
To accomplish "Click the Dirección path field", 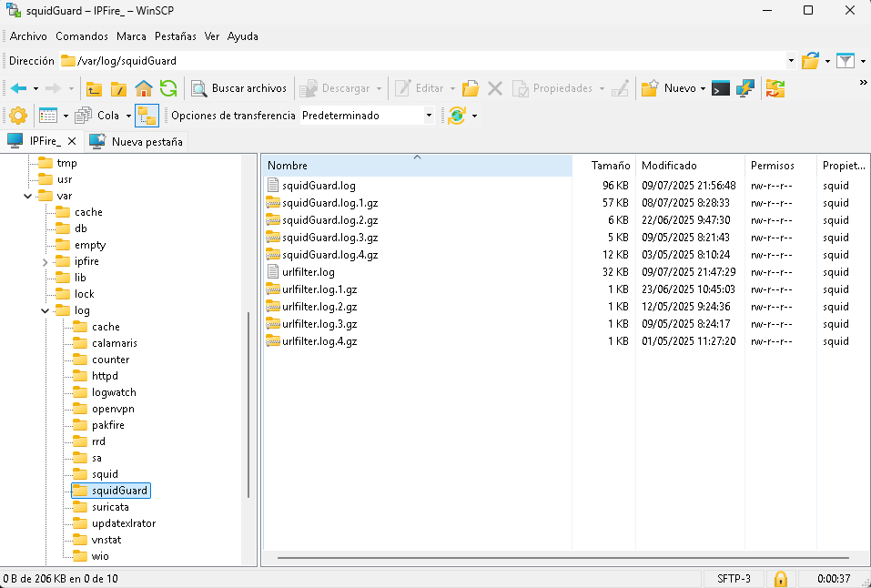I will (422, 61).
